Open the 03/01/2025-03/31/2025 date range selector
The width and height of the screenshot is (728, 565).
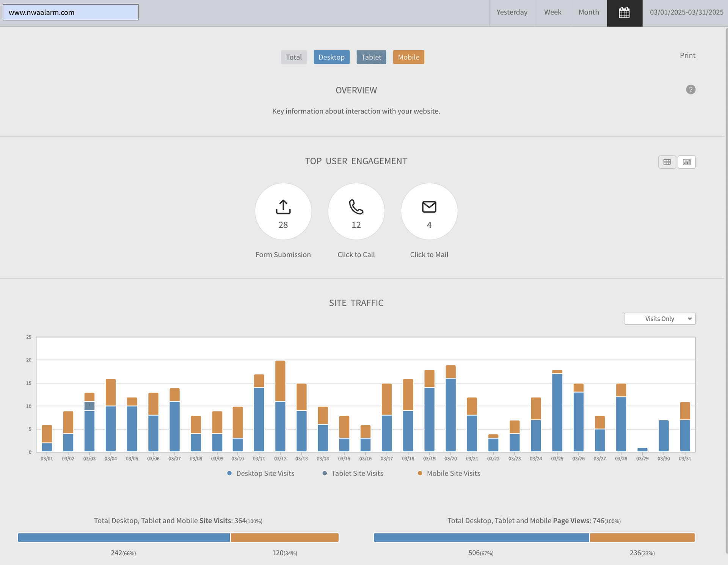pyautogui.click(x=686, y=12)
